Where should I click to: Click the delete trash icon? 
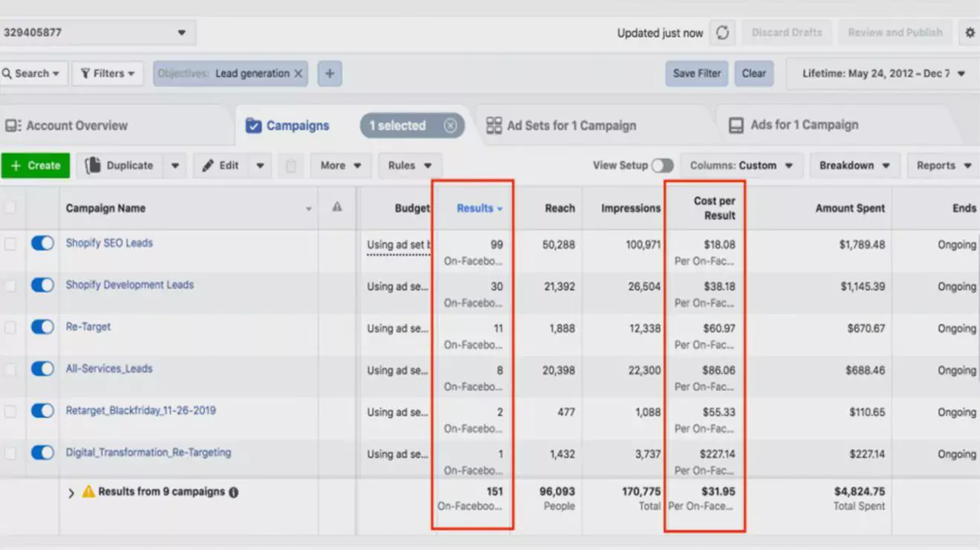[291, 166]
